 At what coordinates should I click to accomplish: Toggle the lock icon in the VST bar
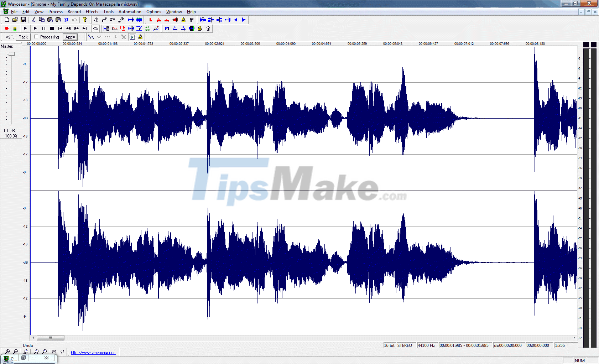pyautogui.click(x=140, y=37)
